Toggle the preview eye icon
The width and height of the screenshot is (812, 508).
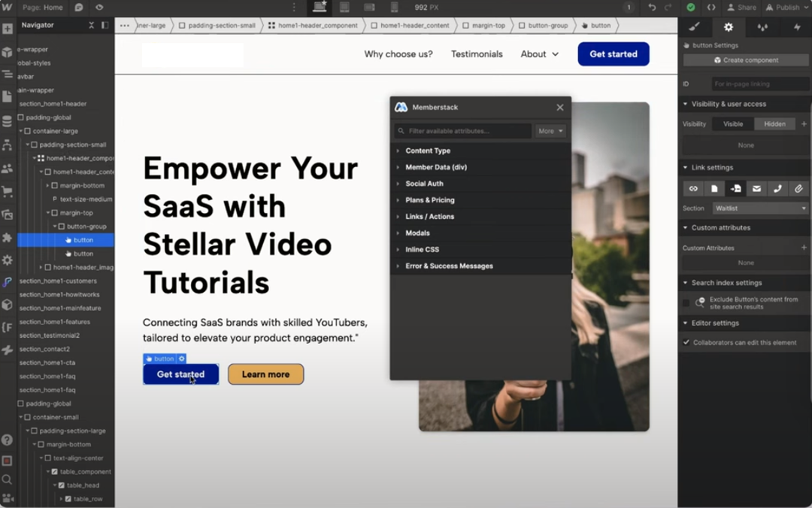pos(99,8)
